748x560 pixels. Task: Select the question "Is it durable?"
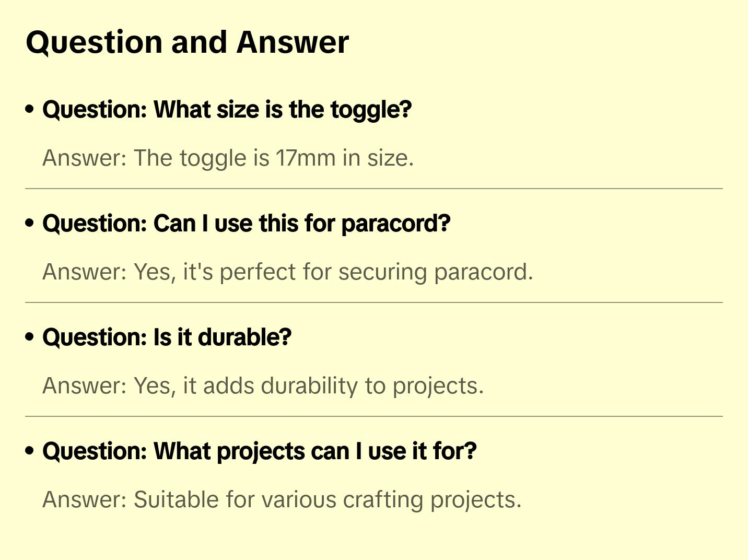pos(167,337)
